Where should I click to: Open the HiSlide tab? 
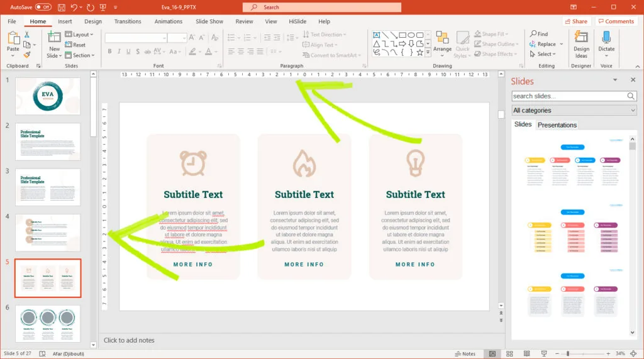297,21
